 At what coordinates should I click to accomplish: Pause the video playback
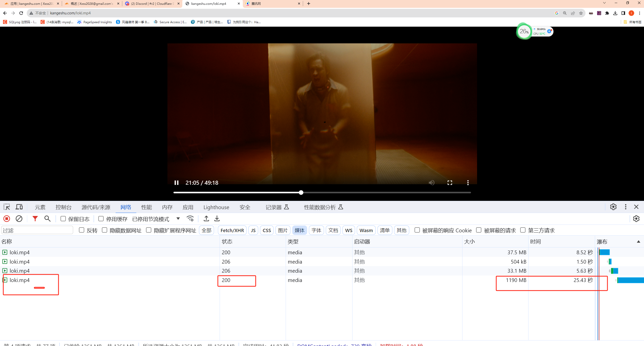[177, 183]
